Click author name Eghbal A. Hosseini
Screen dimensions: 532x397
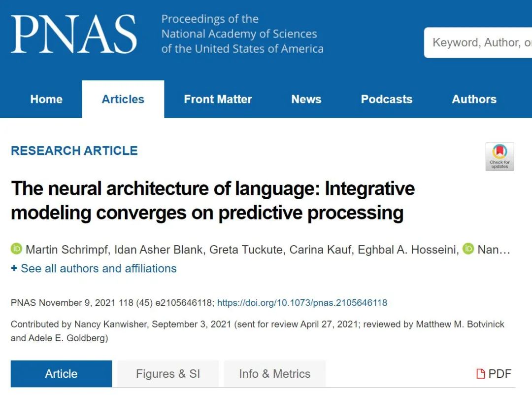tap(407, 250)
